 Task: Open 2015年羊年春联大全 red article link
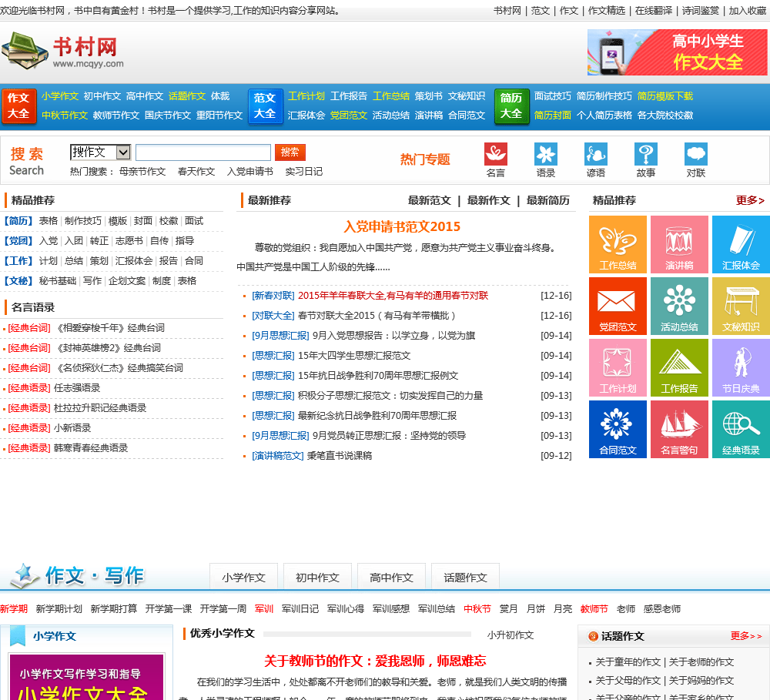tap(393, 295)
